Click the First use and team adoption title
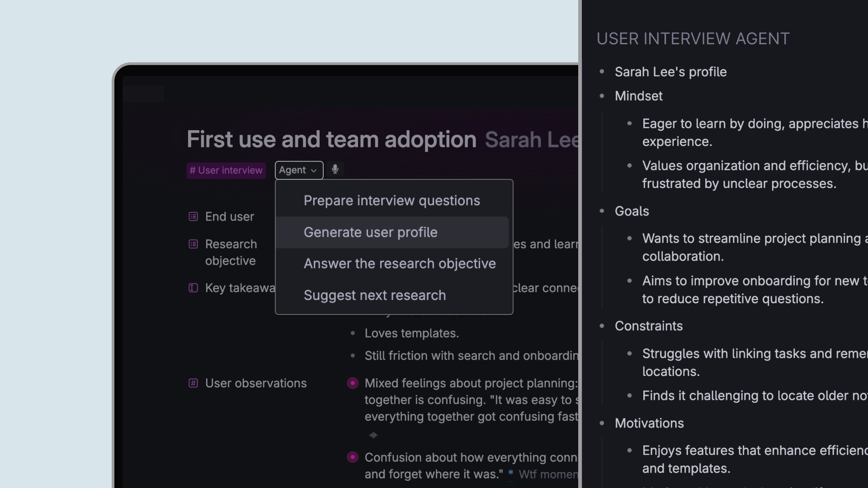The image size is (868, 488). 331,139
